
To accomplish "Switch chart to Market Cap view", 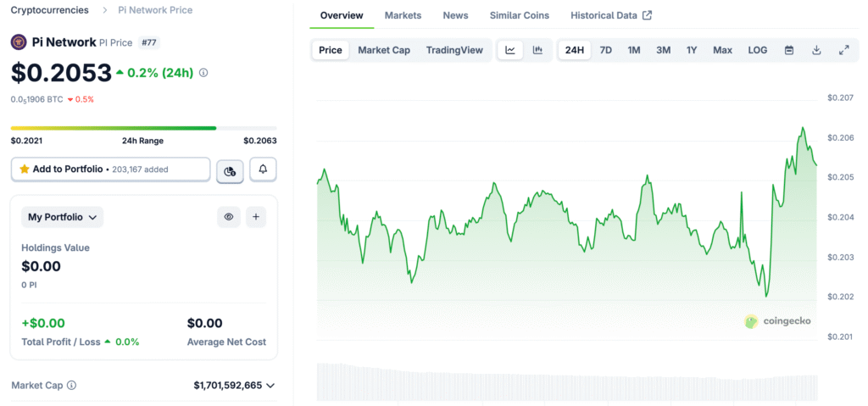I will tap(383, 50).
